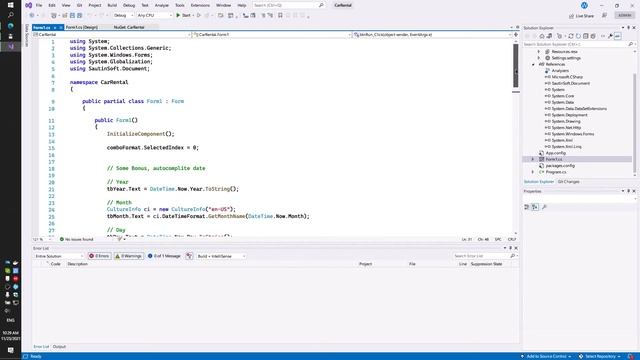Expand the Program.cs tree node
This screenshot has width=640, height=360.
tap(533, 172)
